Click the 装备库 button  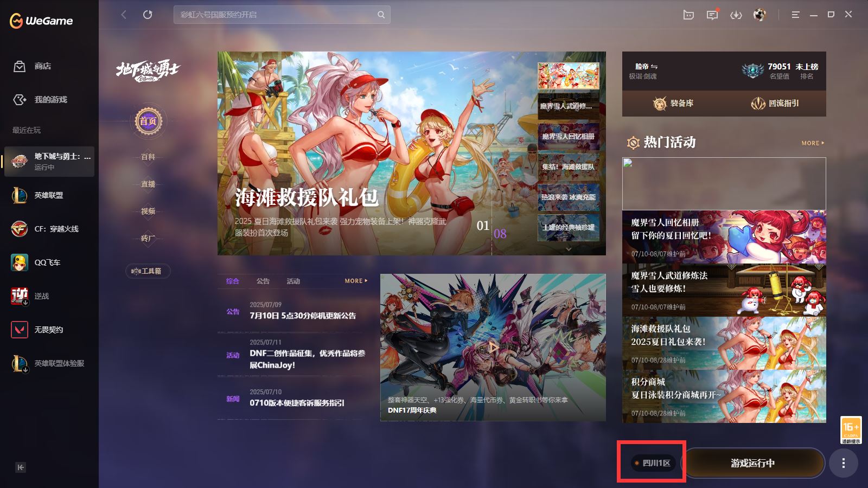pos(673,103)
